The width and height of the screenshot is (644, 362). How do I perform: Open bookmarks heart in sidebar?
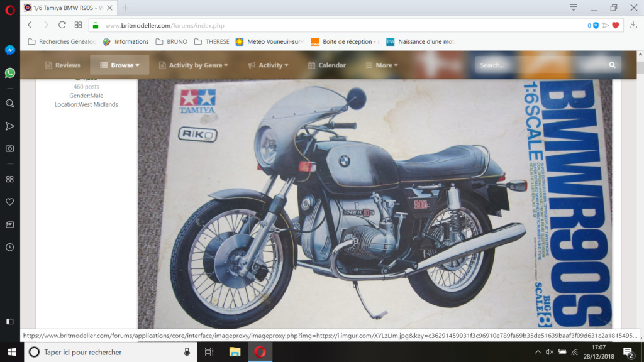[10, 202]
